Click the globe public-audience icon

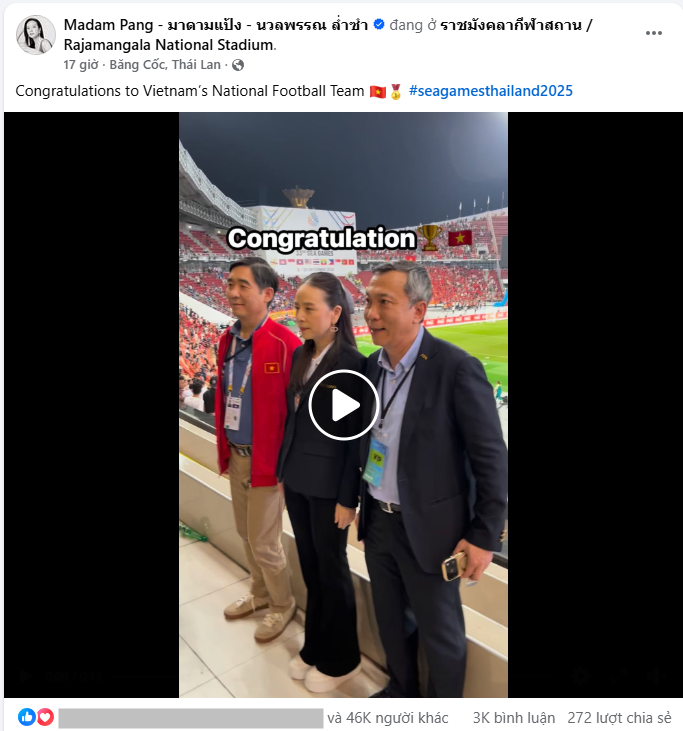tap(238, 65)
